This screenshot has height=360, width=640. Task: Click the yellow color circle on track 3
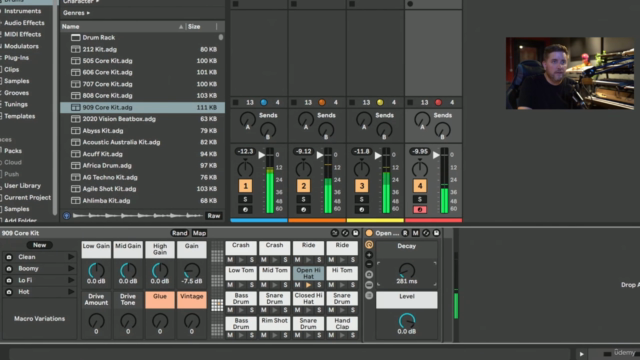click(x=380, y=102)
